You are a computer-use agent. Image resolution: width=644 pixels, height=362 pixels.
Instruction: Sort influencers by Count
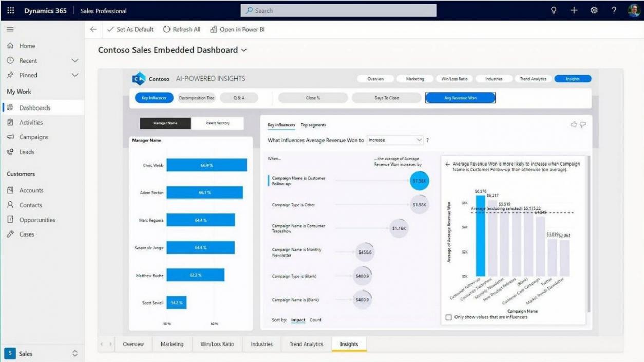pos(315,320)
